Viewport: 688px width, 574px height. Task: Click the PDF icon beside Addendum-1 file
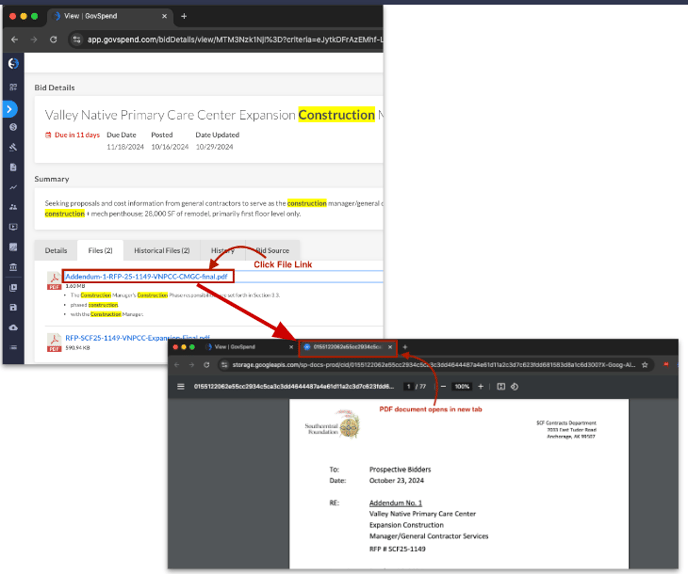click(x=54, y=280)
